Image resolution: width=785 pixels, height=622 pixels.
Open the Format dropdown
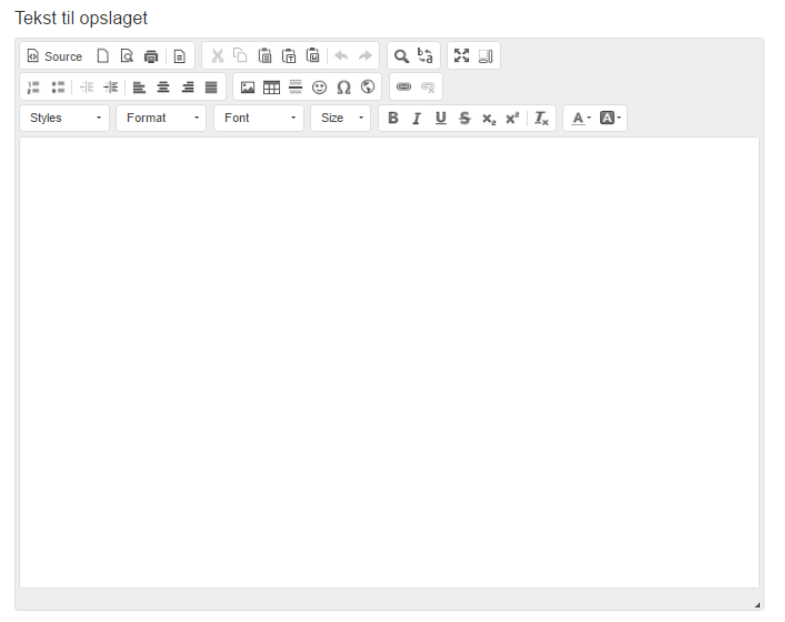tap(161, 118)
